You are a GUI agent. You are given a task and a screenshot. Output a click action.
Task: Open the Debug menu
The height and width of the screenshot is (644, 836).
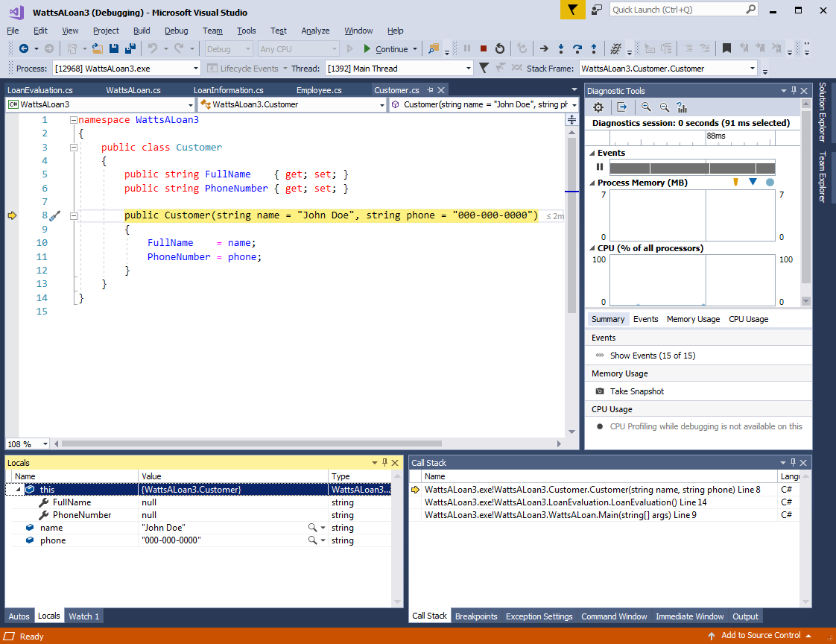[x=176, y=31]
